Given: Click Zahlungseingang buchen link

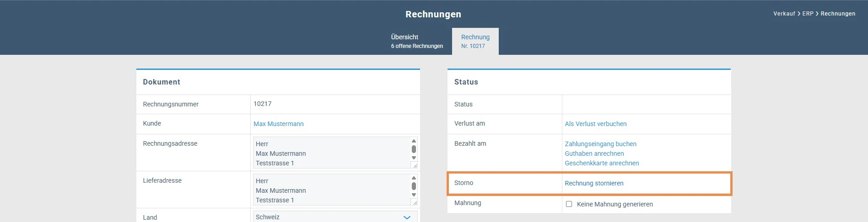Looking at the screenshot, I should [x=600, y=144].
